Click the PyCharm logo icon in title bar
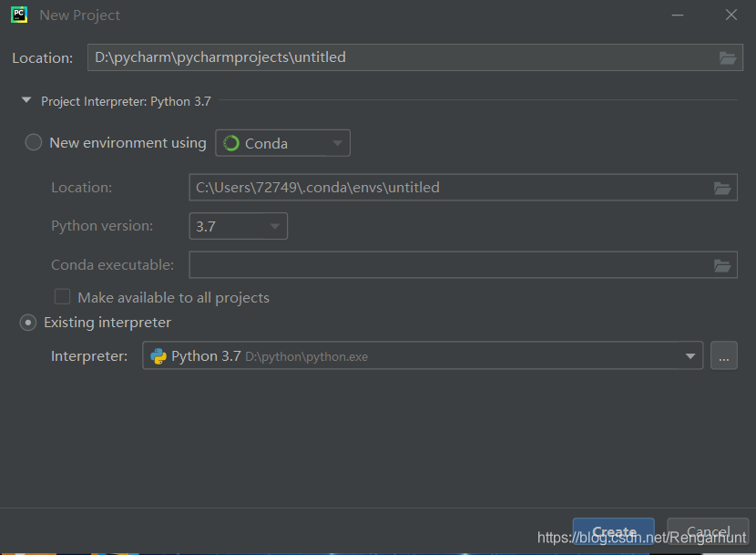756x555 pixels. (x=19, y=15)
